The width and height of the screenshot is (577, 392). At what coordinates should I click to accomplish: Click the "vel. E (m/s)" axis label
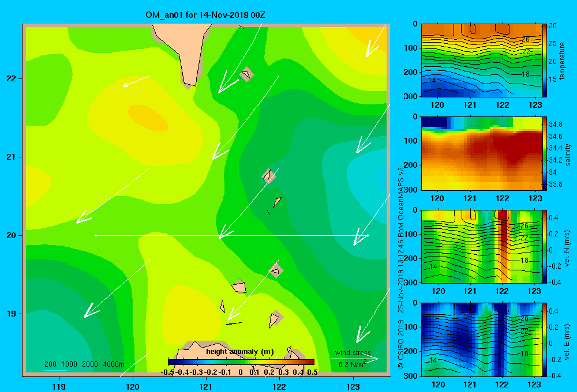point(567,342)
